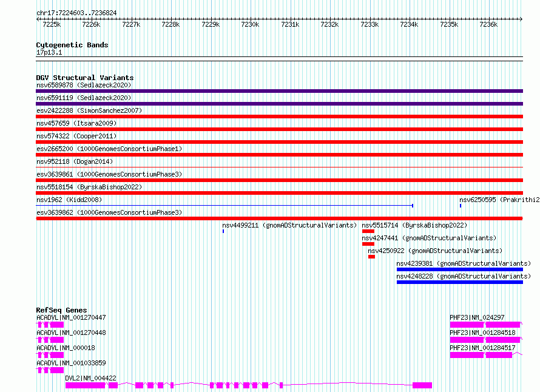Click the blue nsv4239381 gnomAD variant bar
The width and height of the screenshot is (540, 392).
pyautogui.click(x=459, y=269)
